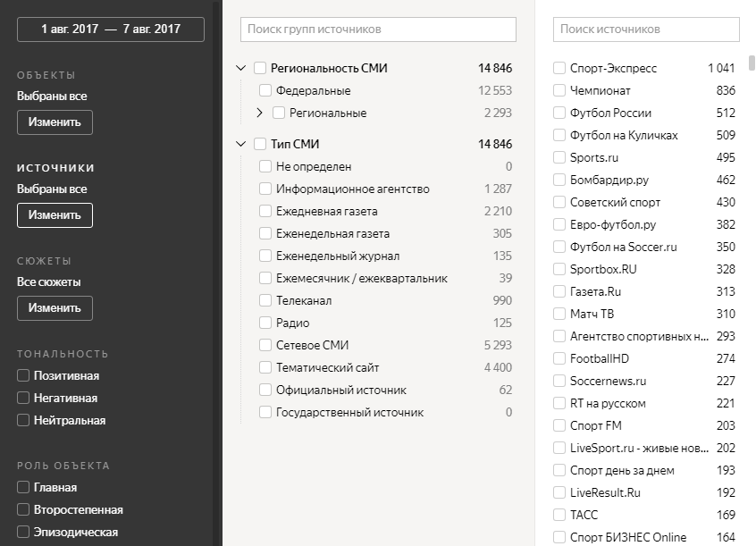Check the Эпизодическая object role
Image resolution: width=756 pixels, height=546 pixels.
[23, 532]
